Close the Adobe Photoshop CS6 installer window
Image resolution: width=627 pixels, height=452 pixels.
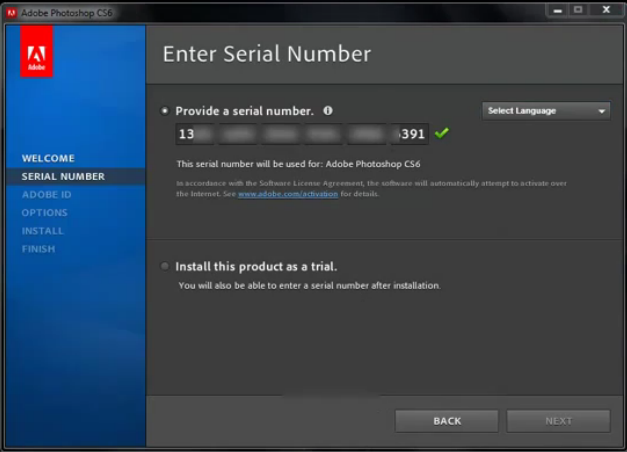pyautogui.click(x=606, y=10)
